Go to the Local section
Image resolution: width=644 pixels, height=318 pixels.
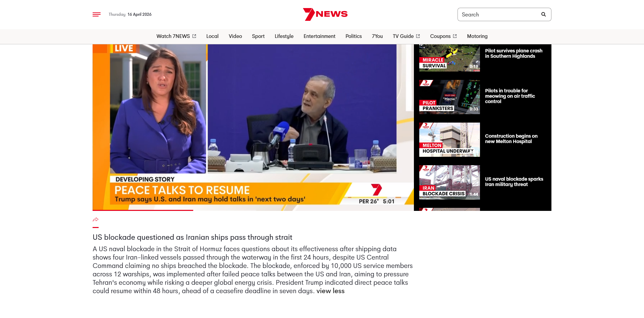coord(212,36)
